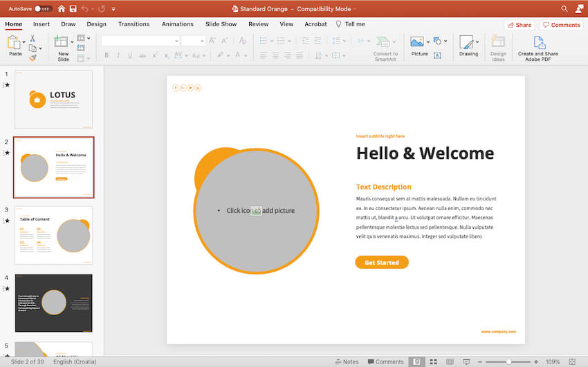The image size is (588, 367).
Task: Switch to Slide Sorter view
Action: pos(433,361)
